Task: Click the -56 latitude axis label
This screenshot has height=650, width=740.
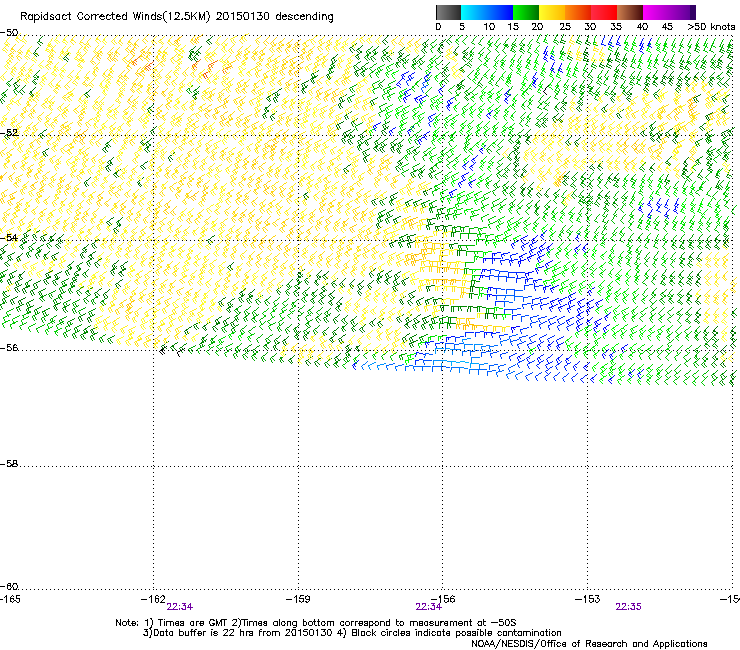Action: pyautogui.click(x=9, y=347)
